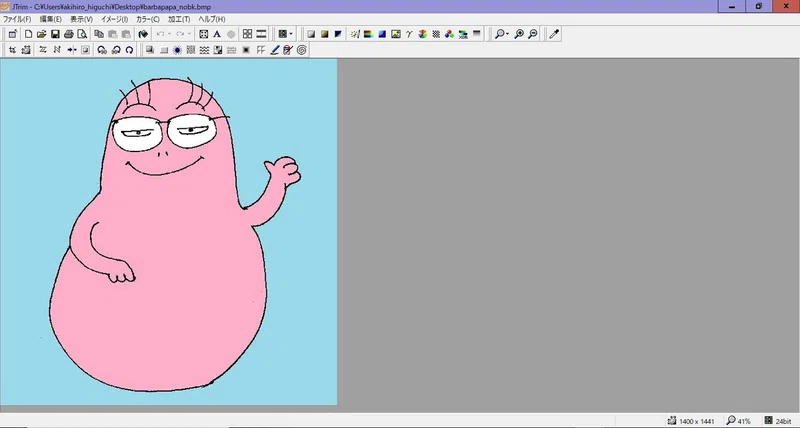
Task: Click the mosaic checker effect icon
Action: [218, 50]
